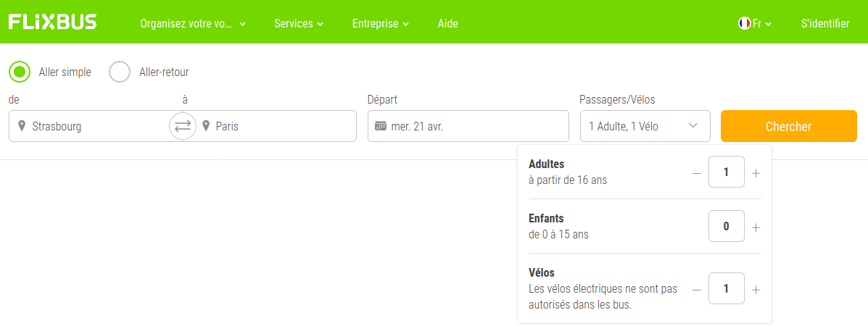Select the Aller simple radio button

coord(20,72)
